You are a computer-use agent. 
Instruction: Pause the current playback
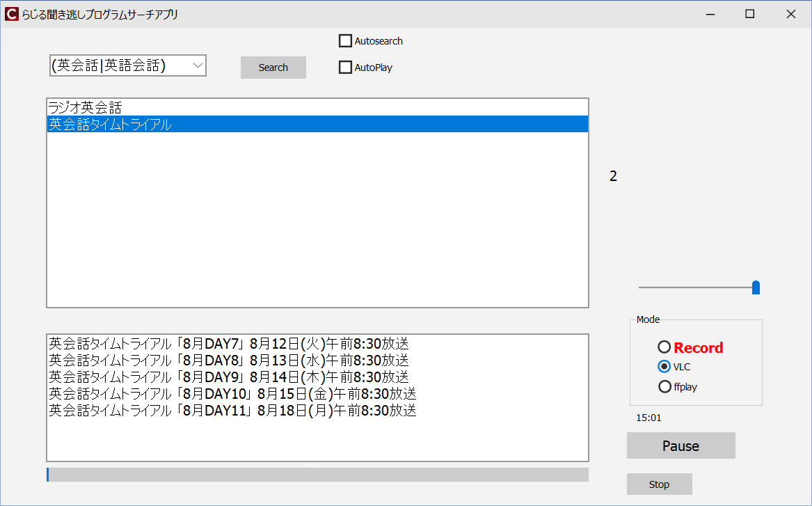(x=680, y=445)
